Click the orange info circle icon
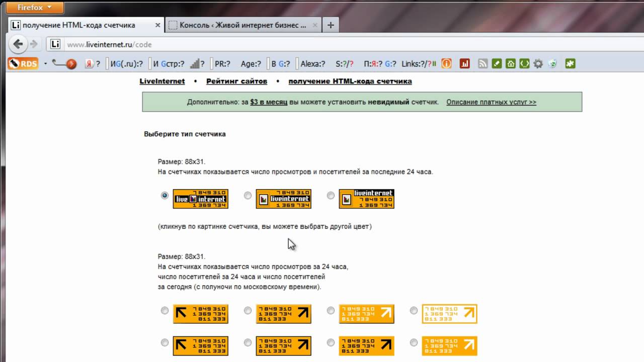 tap(446, 63)
